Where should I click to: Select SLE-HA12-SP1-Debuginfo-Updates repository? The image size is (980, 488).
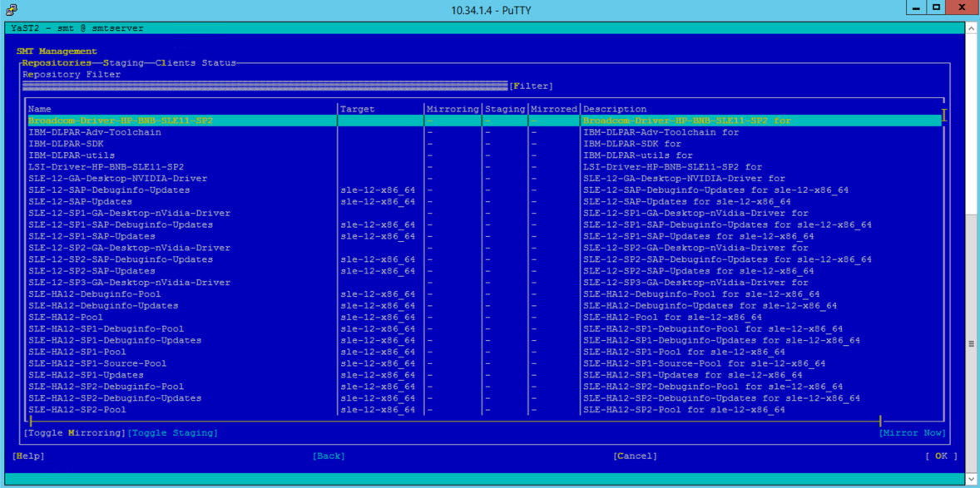tap(115, 341)
